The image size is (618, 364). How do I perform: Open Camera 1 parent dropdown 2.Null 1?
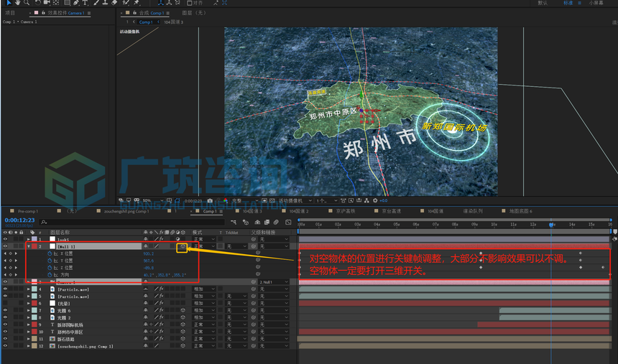pyautogui.click(x=274, y=282)
